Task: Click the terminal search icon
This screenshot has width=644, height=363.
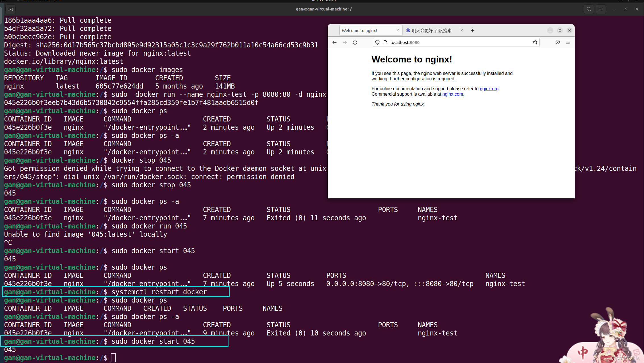Action: point(589,9)
